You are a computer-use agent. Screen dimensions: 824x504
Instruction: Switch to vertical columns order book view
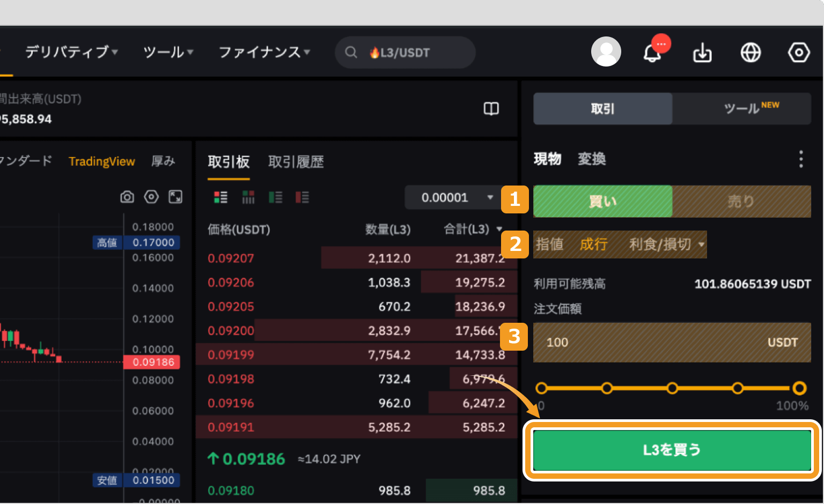[x=248, y=197]
